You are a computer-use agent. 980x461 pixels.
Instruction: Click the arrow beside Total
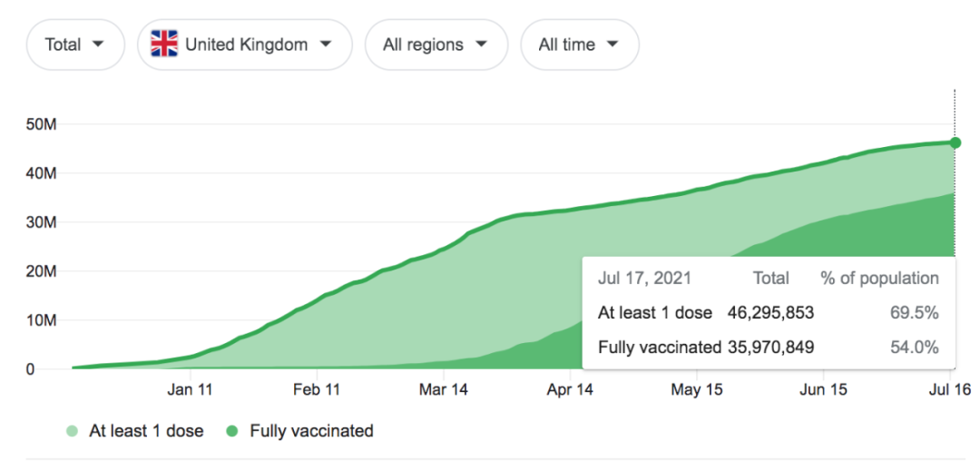click(98, 44)
